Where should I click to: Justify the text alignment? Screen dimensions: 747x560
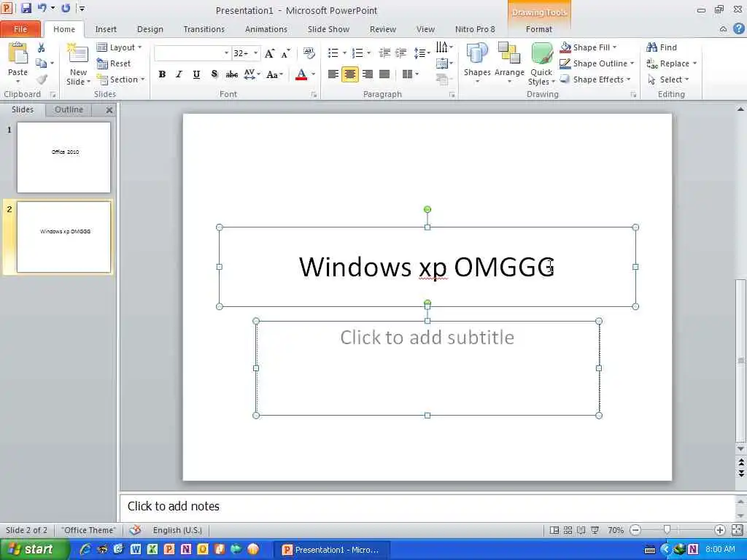[x=384, y=74]
